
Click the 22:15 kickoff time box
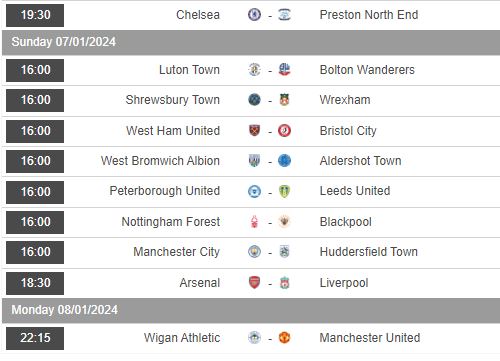(35, 338)
